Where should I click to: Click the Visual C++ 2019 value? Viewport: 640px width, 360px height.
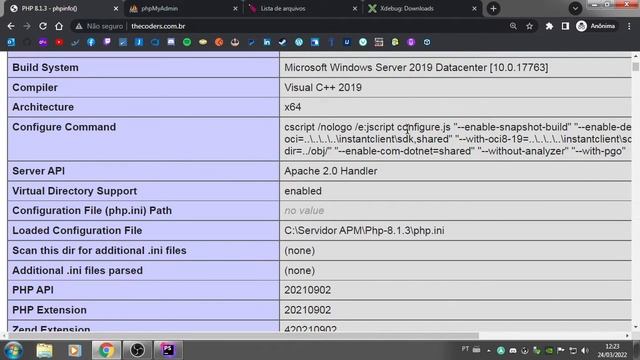pyautogui.click(x=323, y=87)
